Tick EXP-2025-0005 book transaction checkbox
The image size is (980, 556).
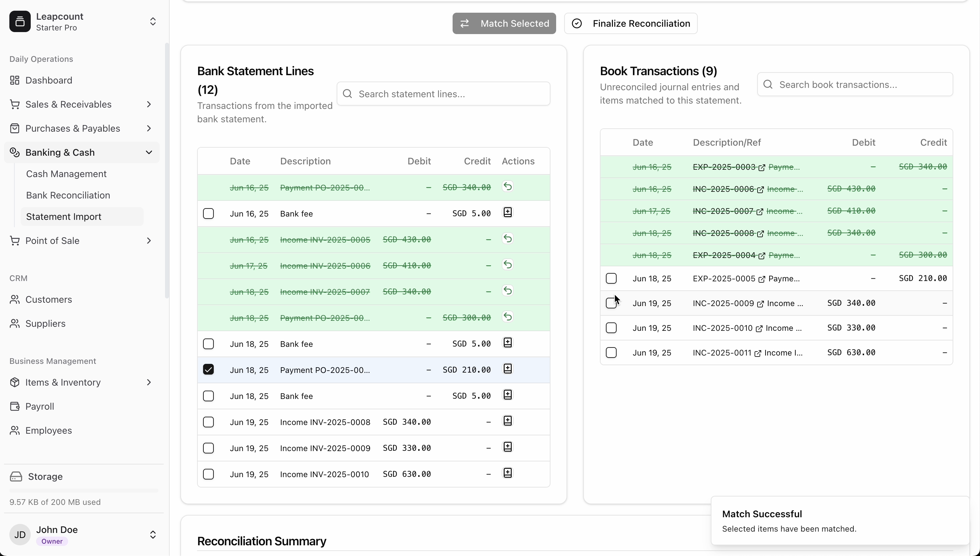[x=611, y=278]
